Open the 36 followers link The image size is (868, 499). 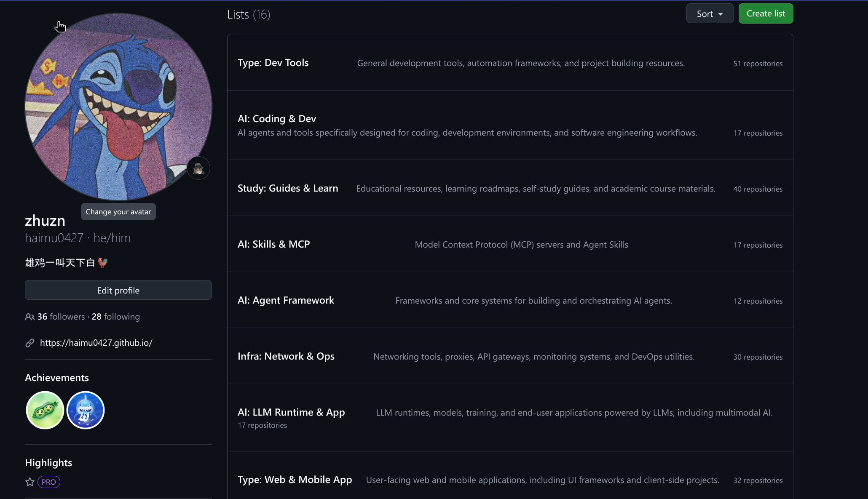61,317
